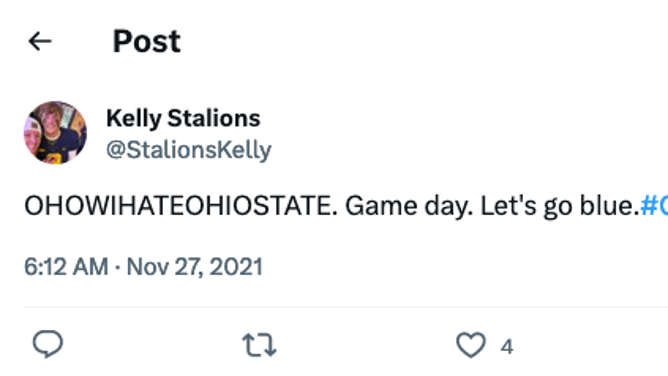Image resolution: width=668 pixels, height=376 pixels.
Task: Open the reply speech bubble icon
Action: click(x=48, y=344)
